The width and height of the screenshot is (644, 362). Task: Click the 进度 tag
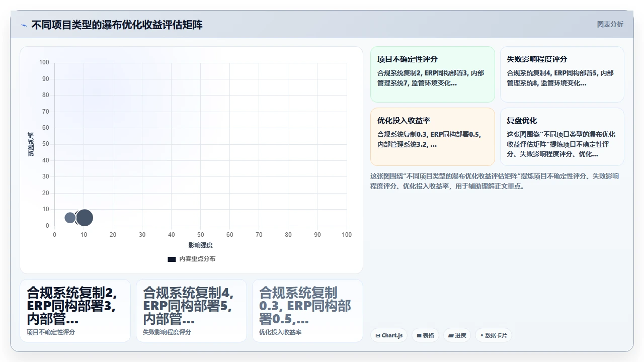457,335
